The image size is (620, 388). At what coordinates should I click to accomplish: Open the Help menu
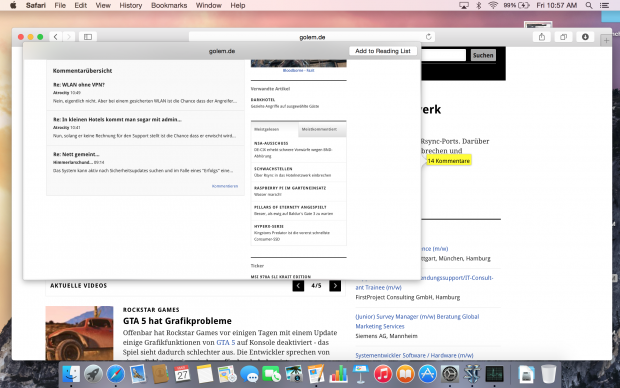238,5
